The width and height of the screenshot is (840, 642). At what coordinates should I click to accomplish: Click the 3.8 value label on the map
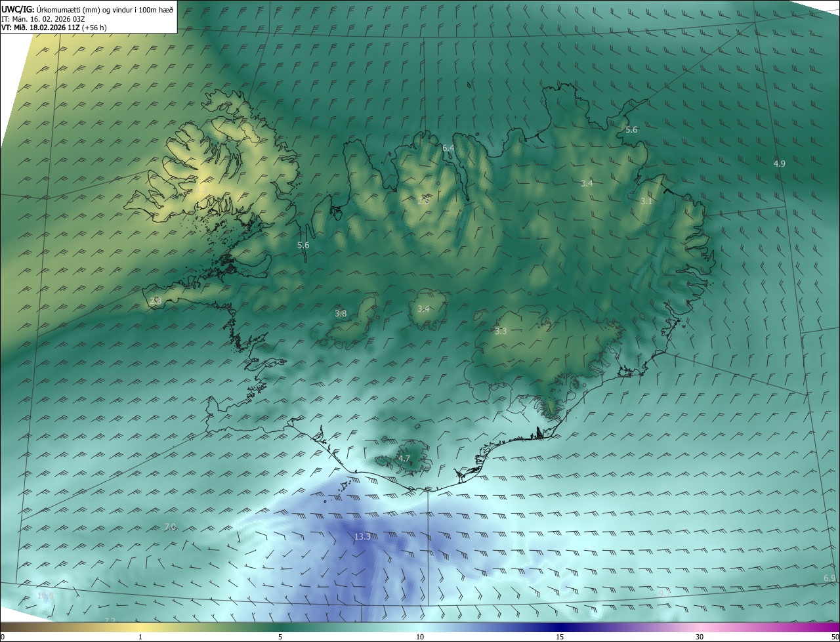tap(341, 314)
